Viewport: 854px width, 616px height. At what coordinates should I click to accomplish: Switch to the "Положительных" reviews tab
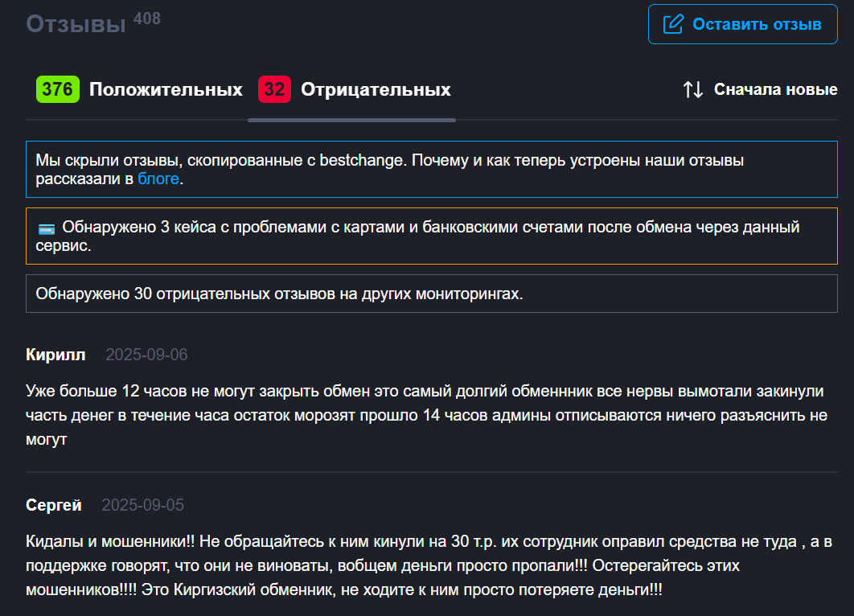[x=166, y=89]
